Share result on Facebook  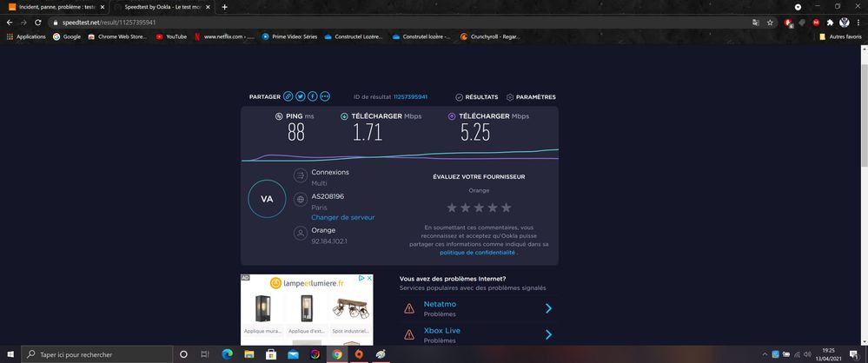coord(312,96)
